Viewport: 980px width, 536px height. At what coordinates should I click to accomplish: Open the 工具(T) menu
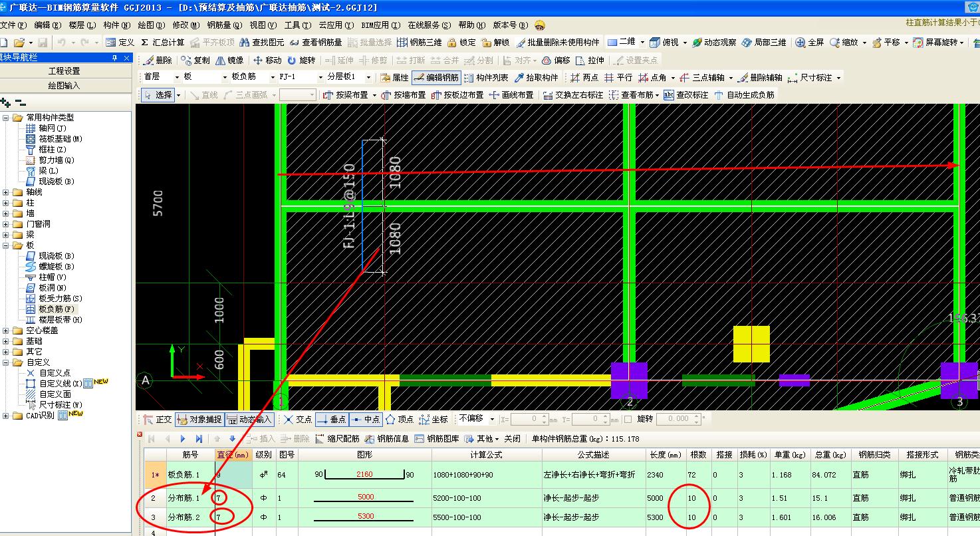pos(297,25)
